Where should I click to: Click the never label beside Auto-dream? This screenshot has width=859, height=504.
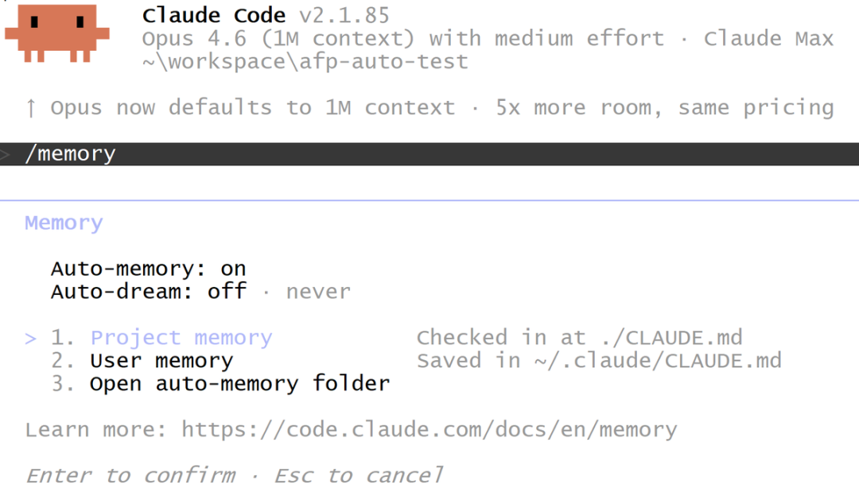[x=318, y=292]
